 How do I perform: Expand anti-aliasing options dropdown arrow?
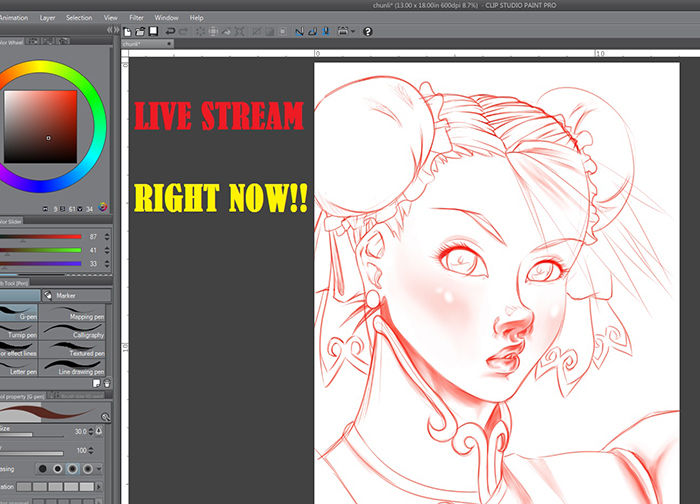[99, 469]
